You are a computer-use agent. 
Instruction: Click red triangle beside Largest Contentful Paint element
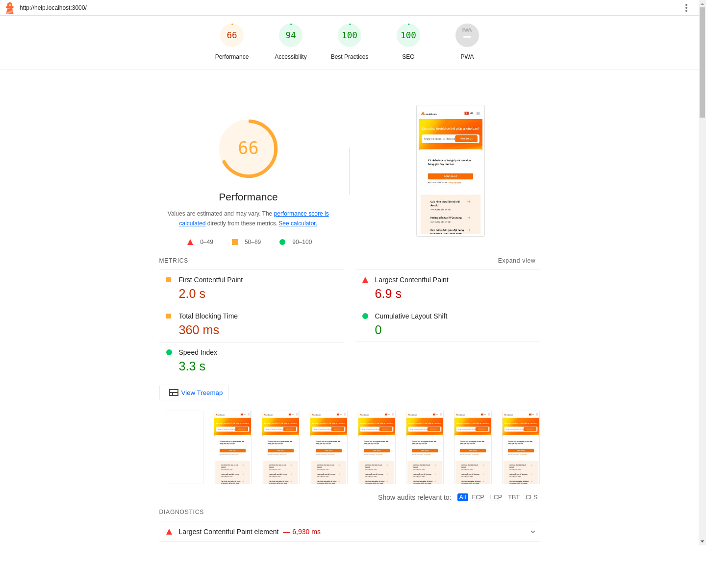[x=169, y=532]
